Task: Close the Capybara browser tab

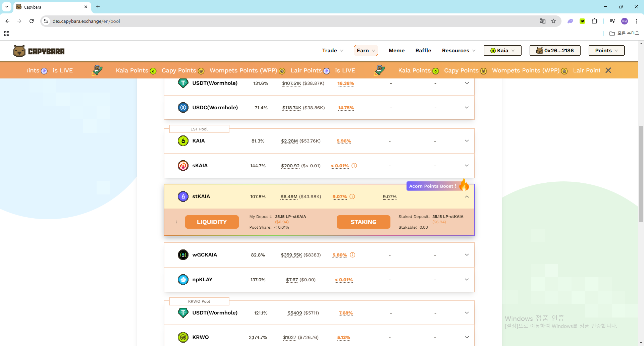Action: point(86,7)
